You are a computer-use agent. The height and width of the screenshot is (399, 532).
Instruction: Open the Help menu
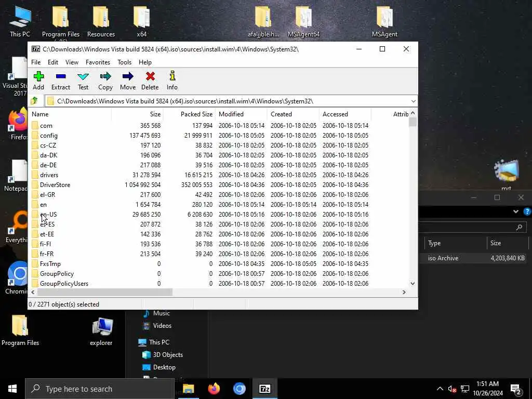click(x=145, y=62)
